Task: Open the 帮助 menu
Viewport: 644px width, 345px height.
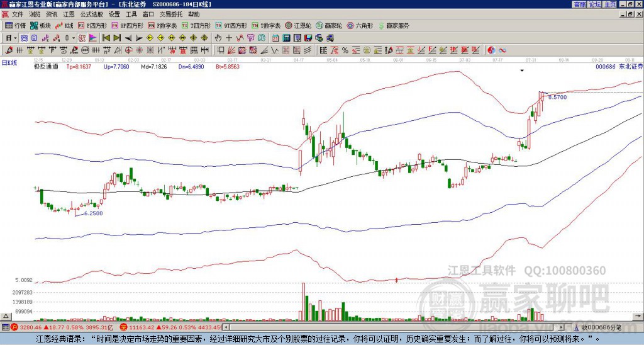Action: point(194,14)
